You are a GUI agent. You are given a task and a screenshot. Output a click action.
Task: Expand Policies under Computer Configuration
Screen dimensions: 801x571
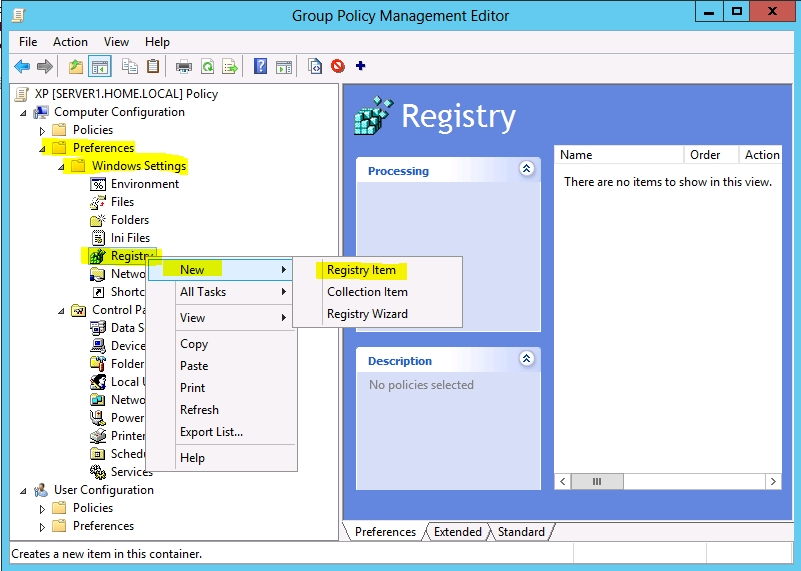click(x=42, y=131)
